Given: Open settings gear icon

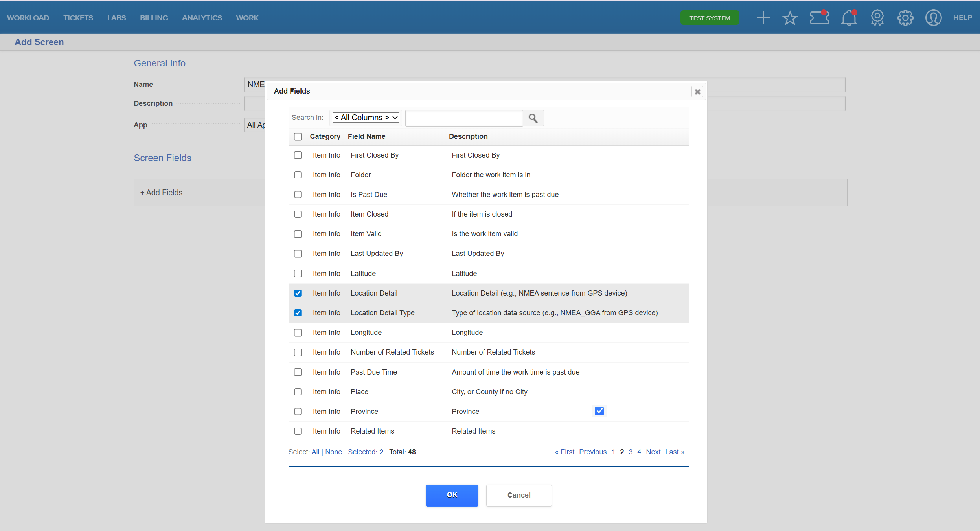Looking at the screenshot, I should click(x=905, y=18).
